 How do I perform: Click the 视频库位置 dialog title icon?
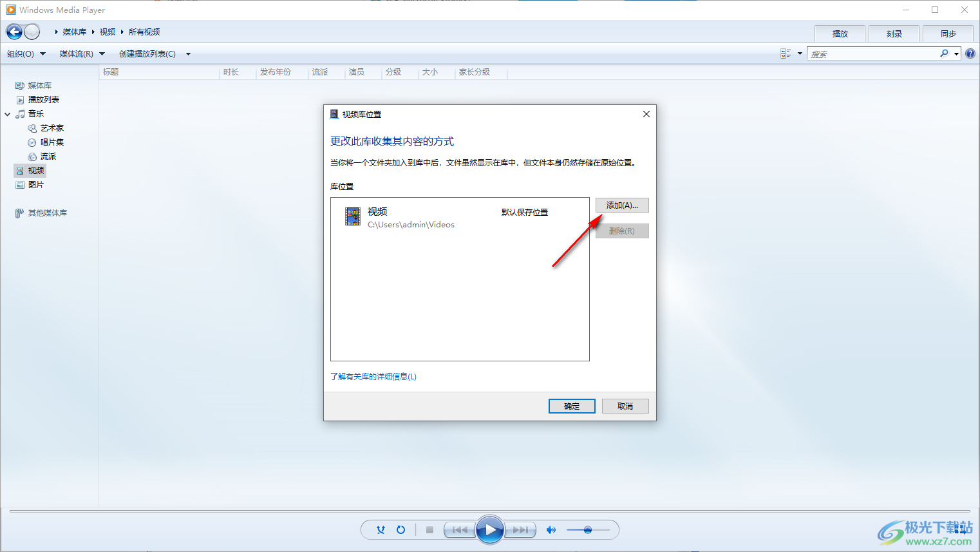(334, 114)
